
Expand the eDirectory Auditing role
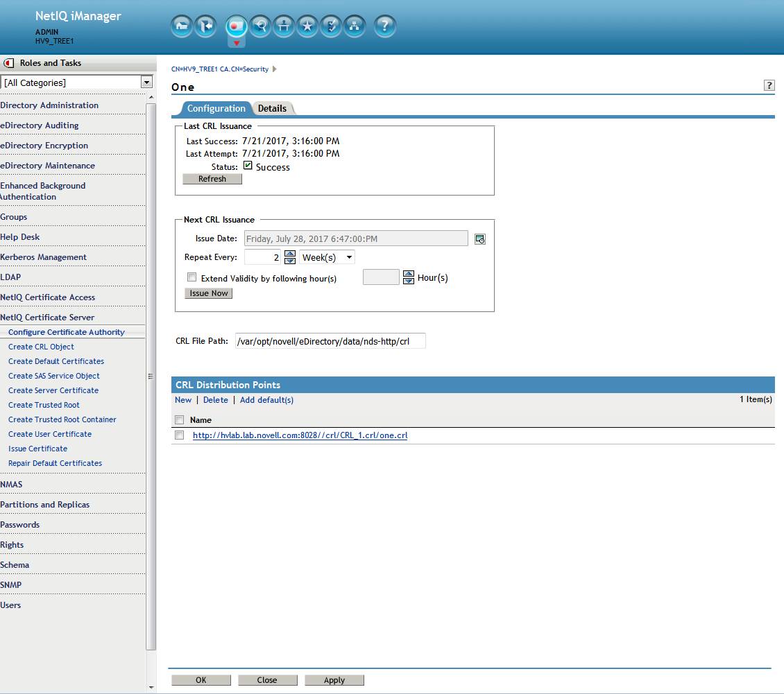pyautogui.click(x=40, y=125)
